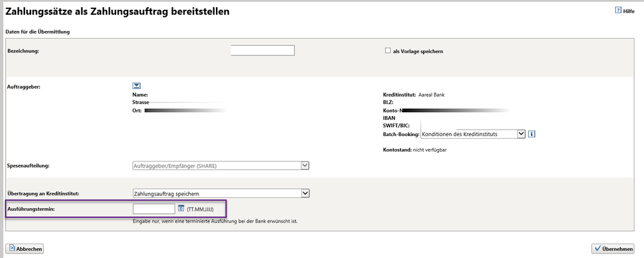The width and height of the screenshot is (644, 258).
Task: Open the Spesenaufteilung dropdown
Action: 220,166
